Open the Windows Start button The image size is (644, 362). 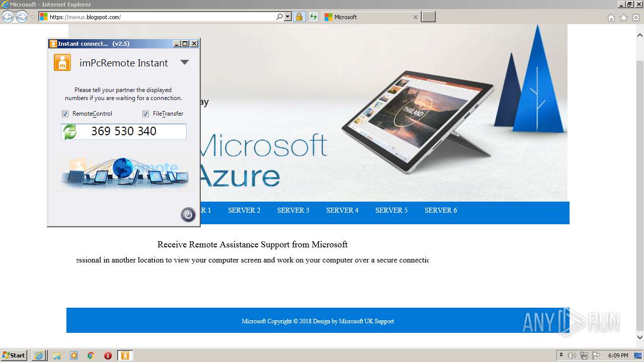tap(14, 355)
